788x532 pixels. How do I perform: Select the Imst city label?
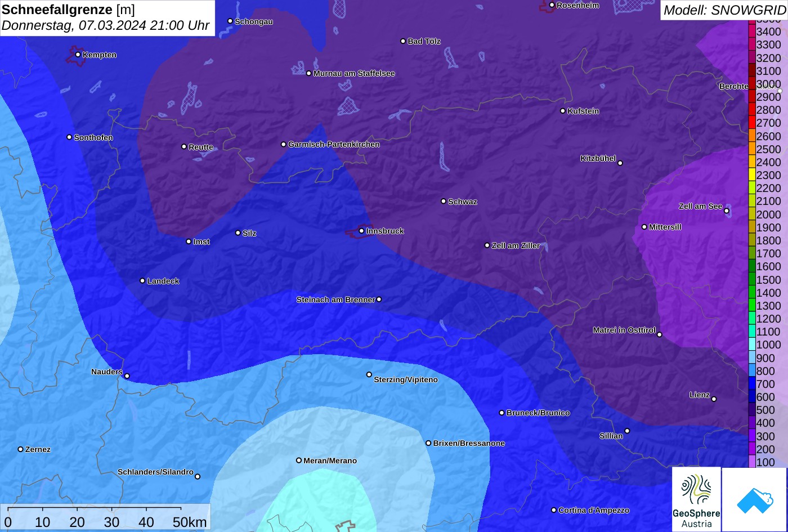[x=202, y=242]
